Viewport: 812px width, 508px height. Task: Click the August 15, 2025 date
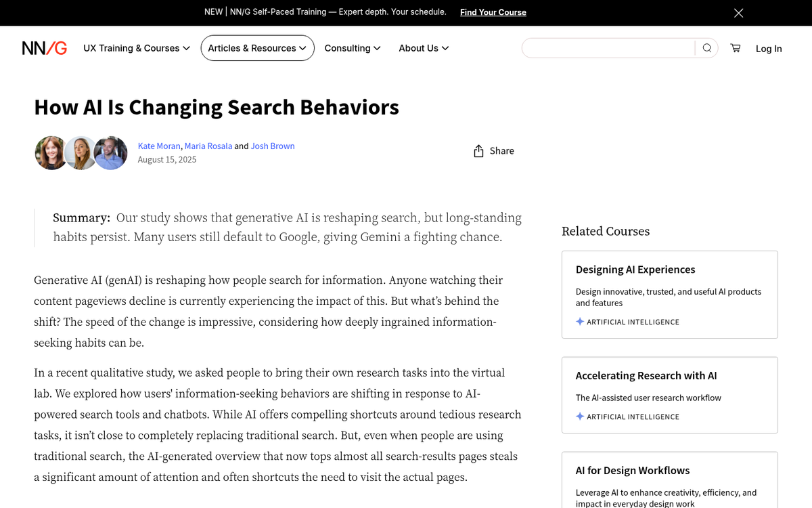(x=167, y=160)
